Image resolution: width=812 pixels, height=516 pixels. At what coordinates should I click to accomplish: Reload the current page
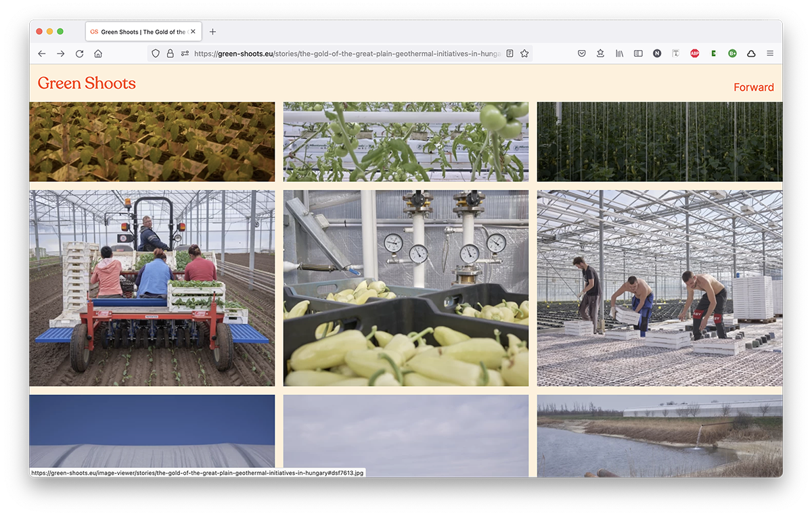(x=79, y=53)
